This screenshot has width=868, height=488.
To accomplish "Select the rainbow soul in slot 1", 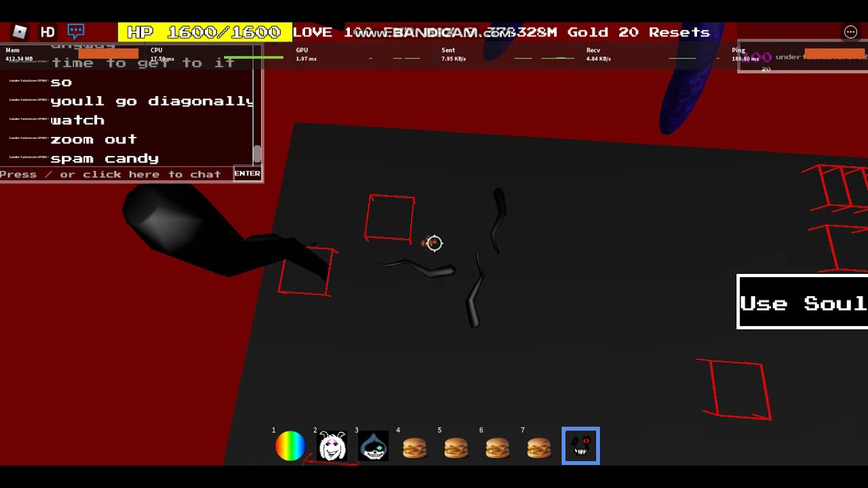I will (290, 446).
